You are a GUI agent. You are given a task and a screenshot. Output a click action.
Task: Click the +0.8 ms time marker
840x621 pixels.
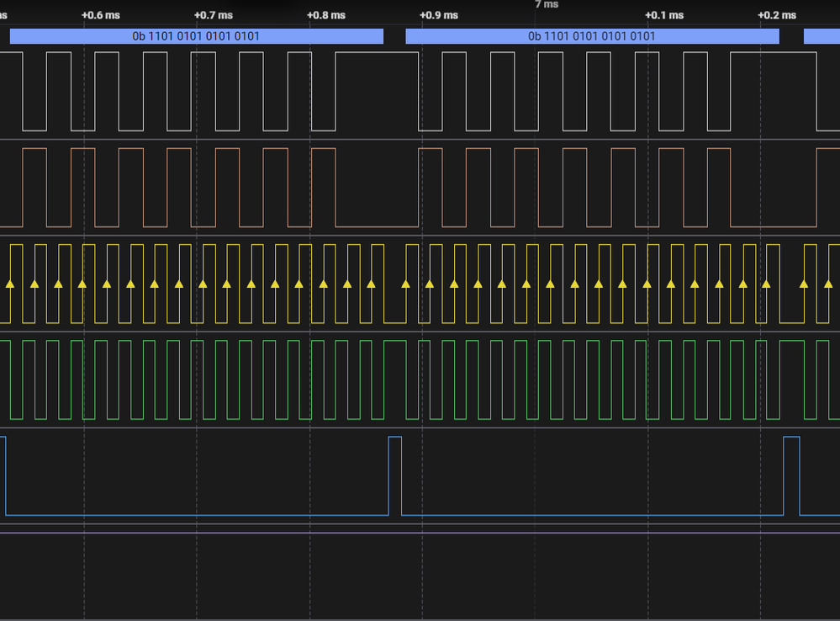click(x=325, y=15)
